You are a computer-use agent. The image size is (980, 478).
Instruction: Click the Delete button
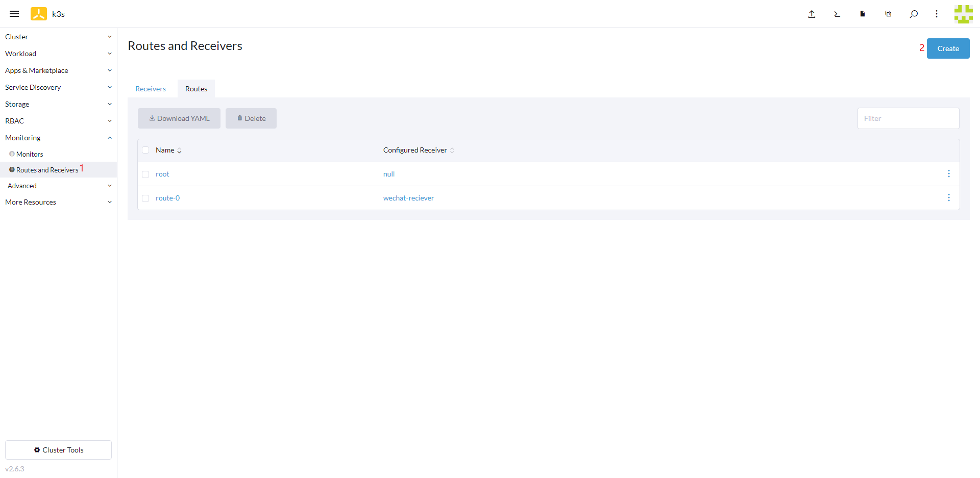coord(251,118)
